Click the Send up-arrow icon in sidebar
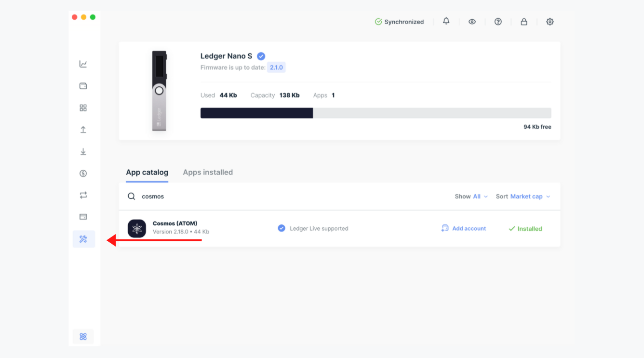Screen dimensions: 644x358 (x=83, y=130)
